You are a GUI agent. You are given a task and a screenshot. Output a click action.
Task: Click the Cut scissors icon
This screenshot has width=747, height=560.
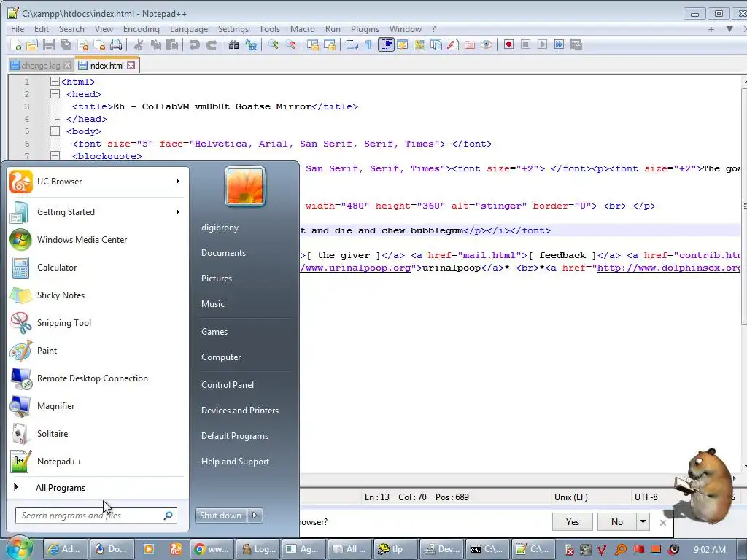[138, 44]
